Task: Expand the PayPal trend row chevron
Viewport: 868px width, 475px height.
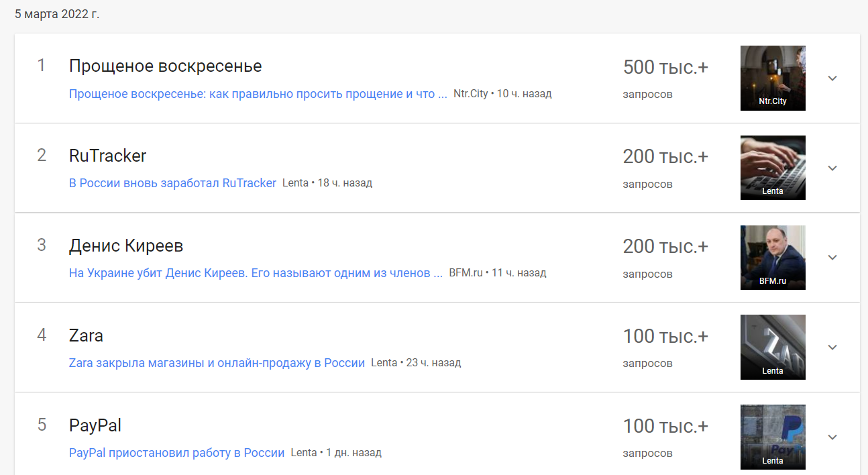Action: (832, 437)
